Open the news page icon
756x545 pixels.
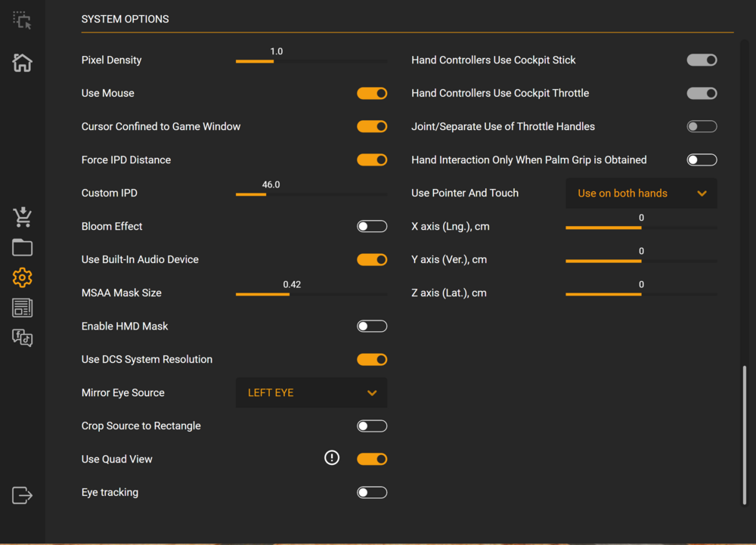23,308
